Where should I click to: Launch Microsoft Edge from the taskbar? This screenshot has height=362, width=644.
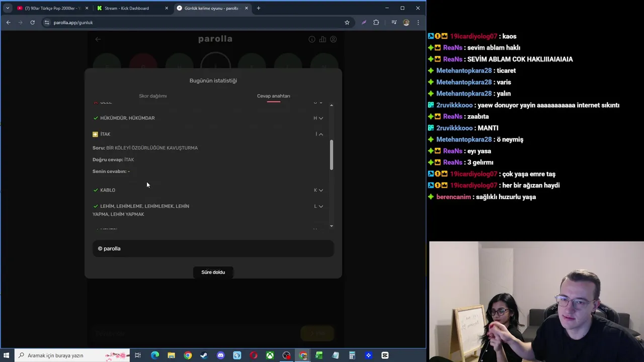click(154, 355)
